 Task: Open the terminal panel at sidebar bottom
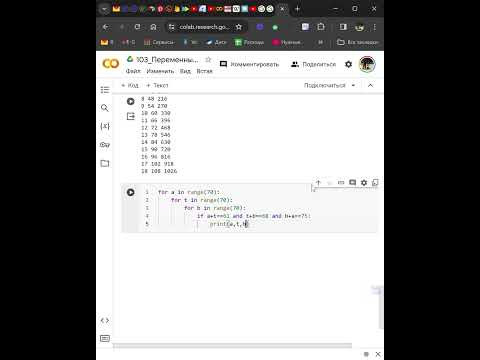pos(105,338)
